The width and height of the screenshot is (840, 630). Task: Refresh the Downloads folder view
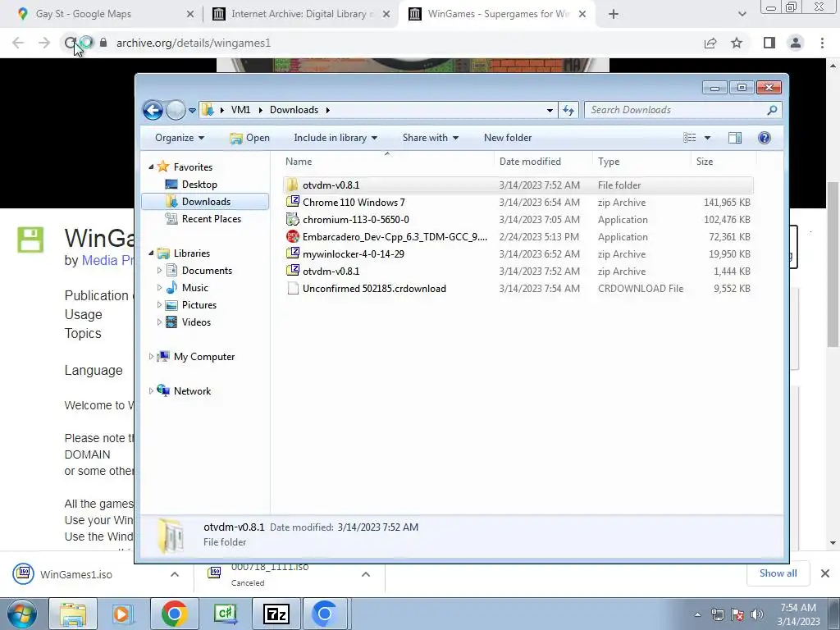568,111
